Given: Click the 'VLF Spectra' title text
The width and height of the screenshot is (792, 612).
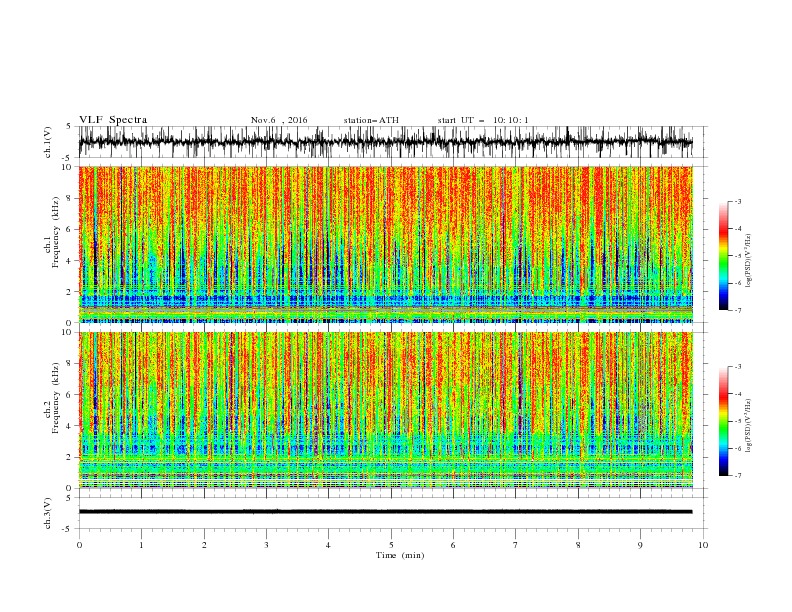Looking at the screenshot, I should coord(113,120).
